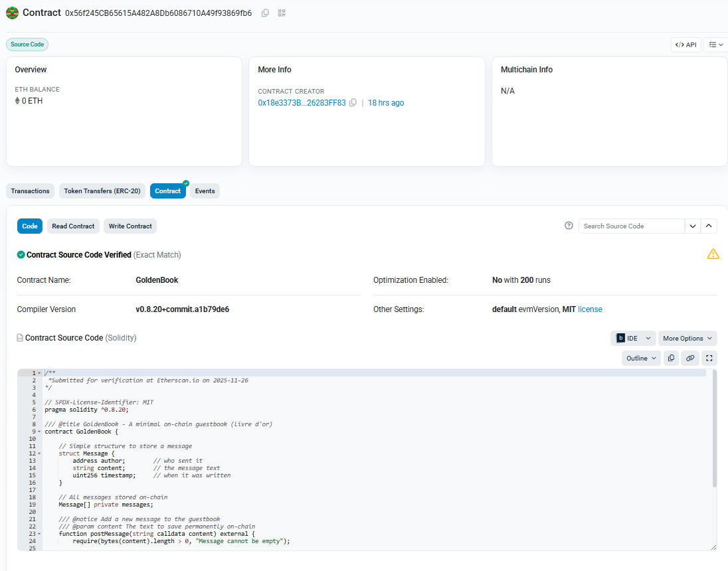This screenshot has width=728, height=571.
Task: Expand the More Options dropdown
Action: (687, 338)
